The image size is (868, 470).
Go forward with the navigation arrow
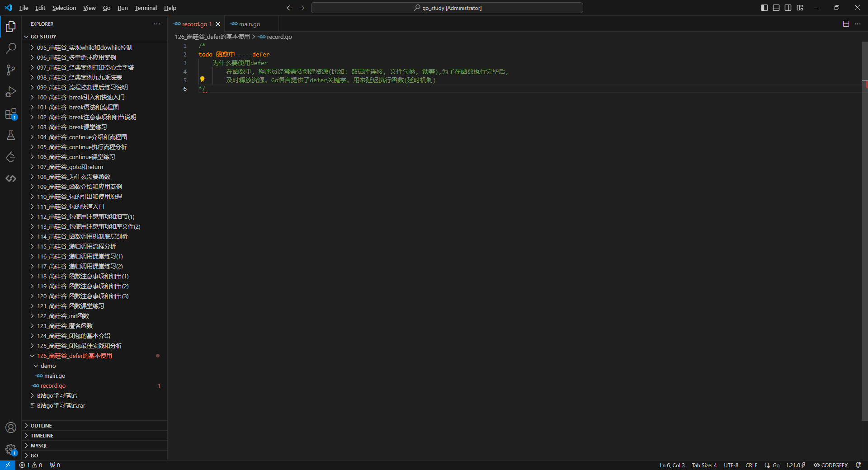pyautogui.click(x=302, y=8)
